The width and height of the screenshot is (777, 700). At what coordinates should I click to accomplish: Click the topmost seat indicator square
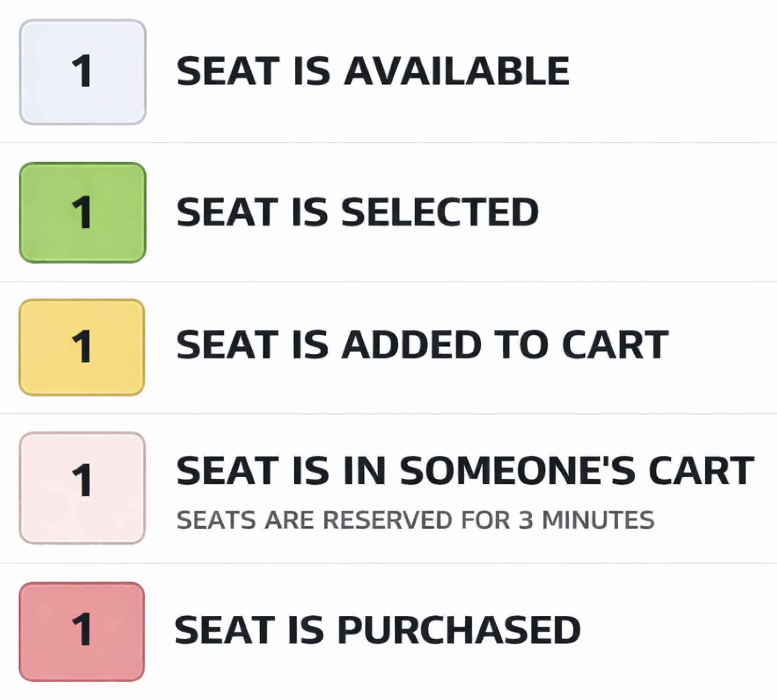pyautogui.click(x=82, y=71)
